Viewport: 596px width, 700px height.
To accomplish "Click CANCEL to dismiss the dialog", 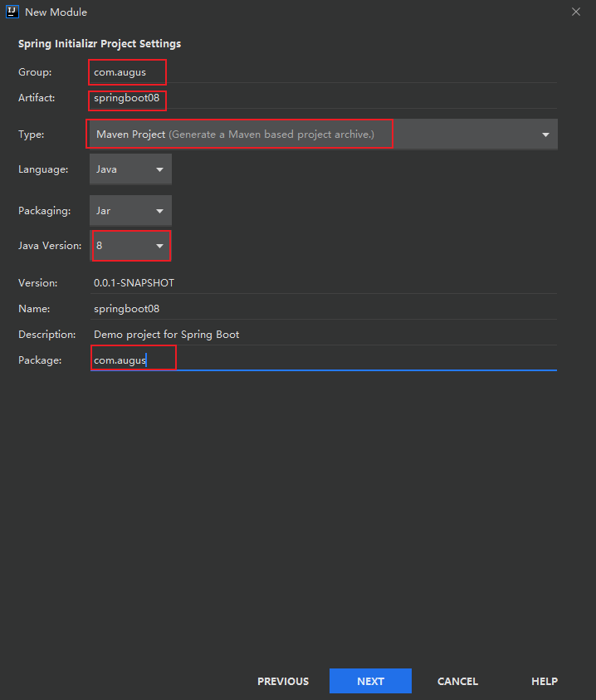I will pos(457,681).
